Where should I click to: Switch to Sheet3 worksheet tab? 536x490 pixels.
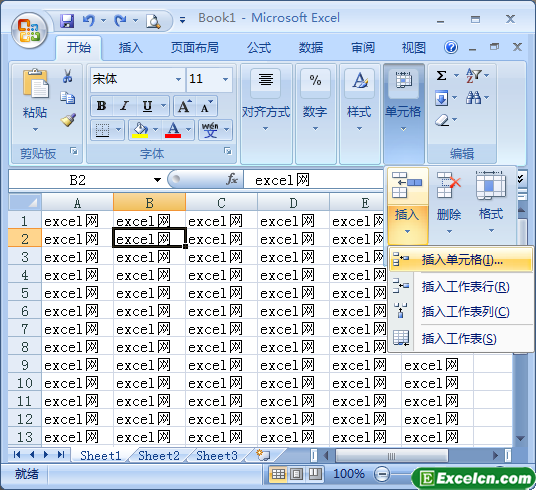click(217, 455)
